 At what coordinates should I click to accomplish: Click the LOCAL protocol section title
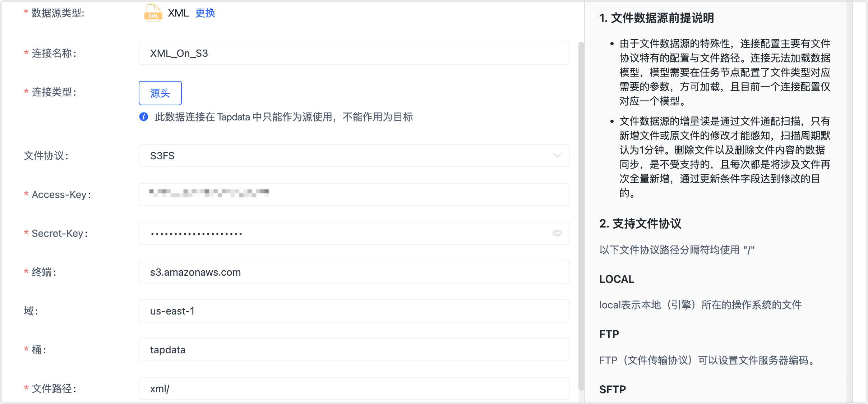tap(616, 279)
